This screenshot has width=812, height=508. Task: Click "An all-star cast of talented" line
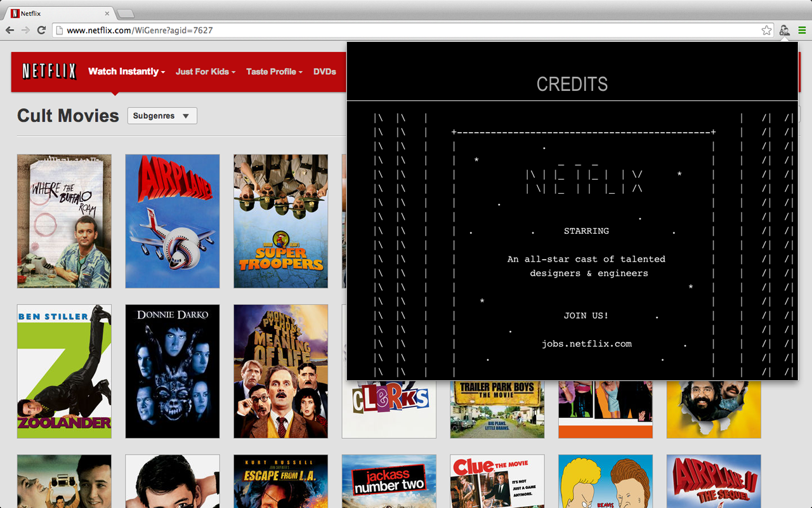tap(586, 259)
